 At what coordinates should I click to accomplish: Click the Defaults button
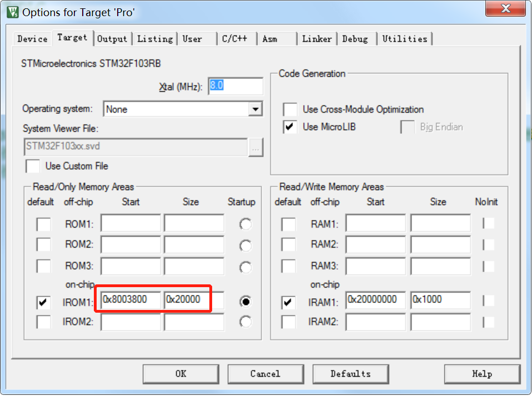tap(350, 374)
